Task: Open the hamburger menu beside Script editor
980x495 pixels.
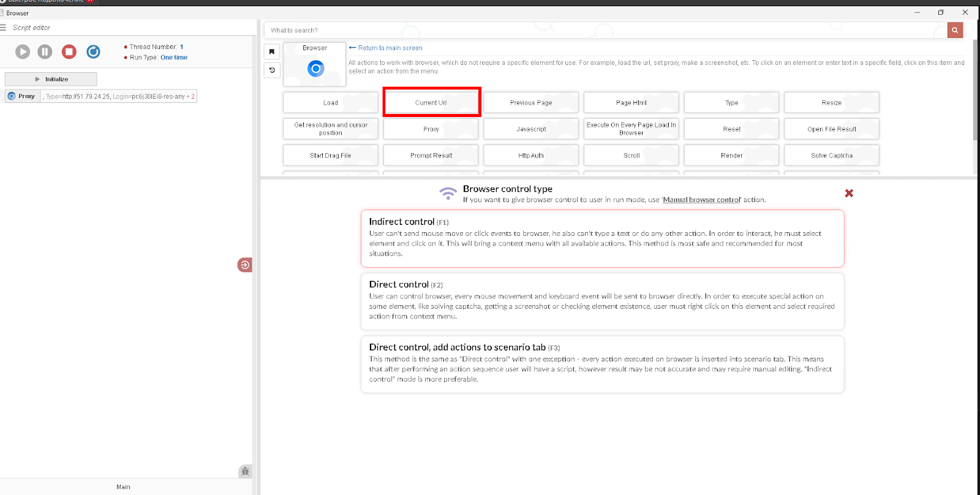Action: point(3,28)
